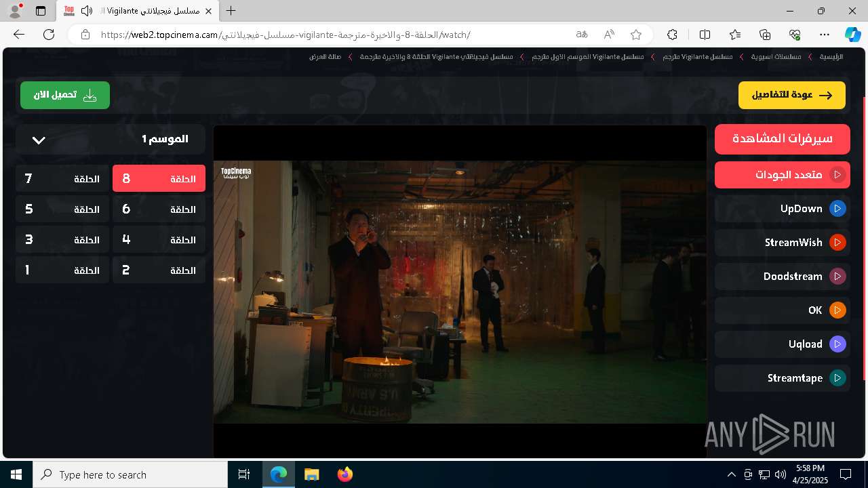Show hidden tray icons chevron

click(x=731, y=474)
